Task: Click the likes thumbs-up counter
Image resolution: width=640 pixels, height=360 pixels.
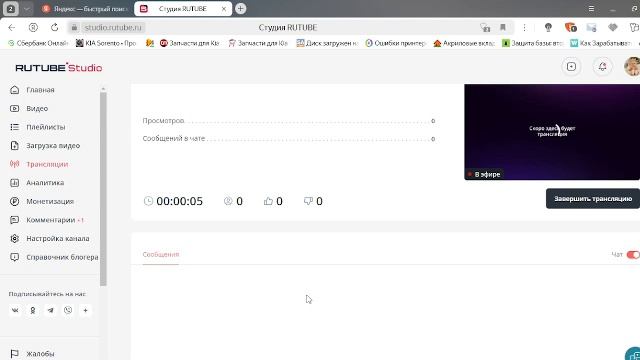Action: pyautogui.click(x=273, y=201)
